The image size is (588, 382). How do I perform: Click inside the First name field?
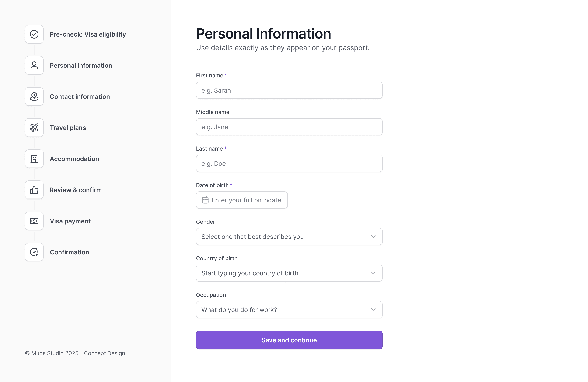(x=289, y=90)
